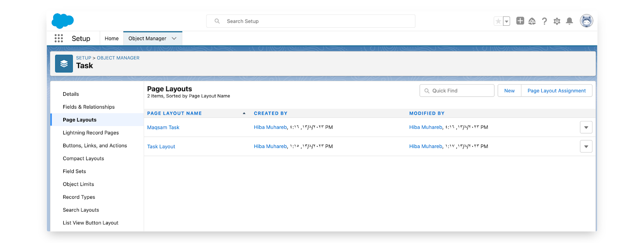Open the Maqsam Task layout link
Viewport: 644px width, 243px height.
click(x=163, y=128)
